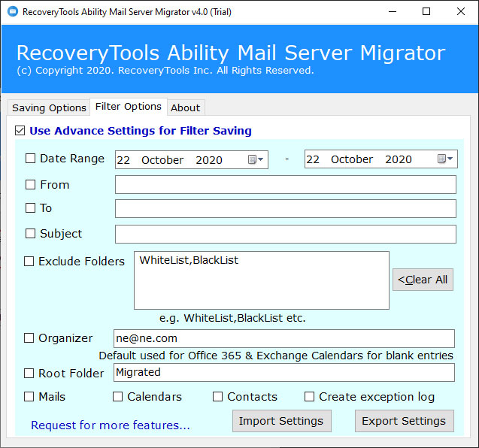Minimize the Migrator window
This screenshot has width=479, height=448.
393,11
